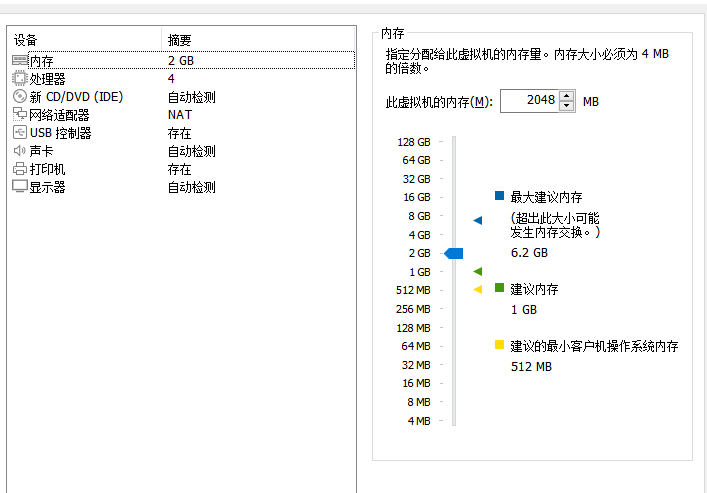Click the 1 GB tick label on the slider
This screenshot has height=493, width=707.
419,272
